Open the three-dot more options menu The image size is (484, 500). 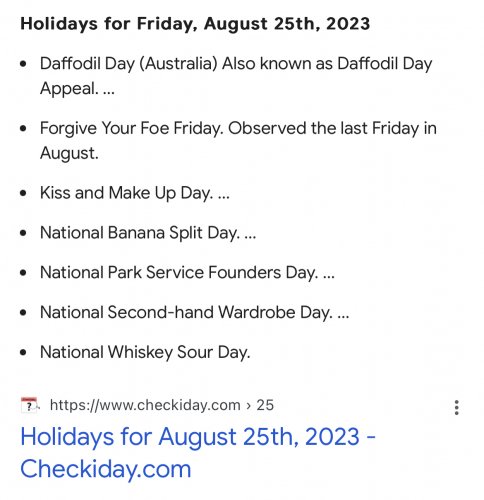tap(457, 407)
